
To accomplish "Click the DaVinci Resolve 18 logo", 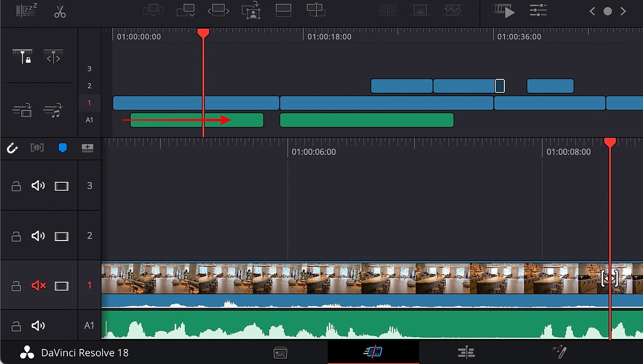I will [28, 352].
